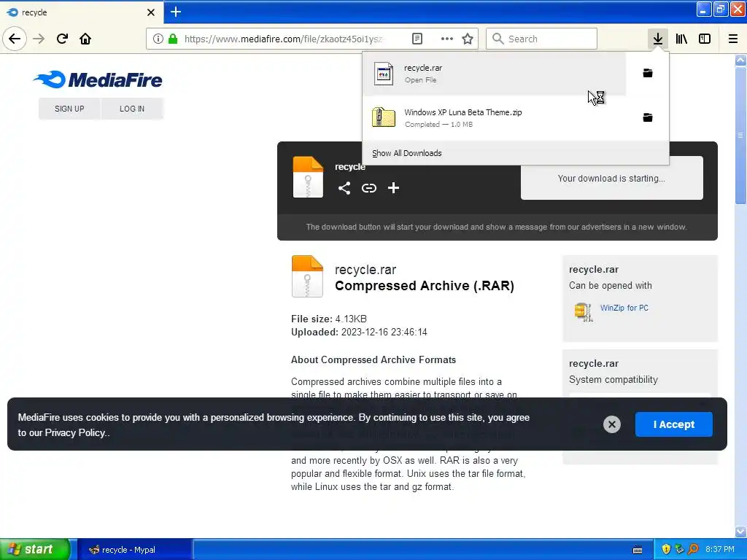The image size is (747, 560).
Task: Click scrollbar up arrow
Action: pos(740,60)
